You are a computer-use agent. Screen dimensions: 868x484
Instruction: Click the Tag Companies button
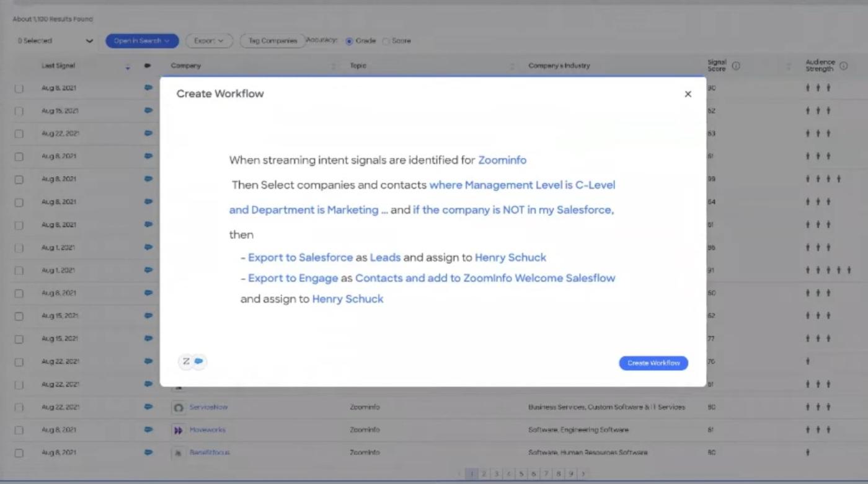pos(273,41)
